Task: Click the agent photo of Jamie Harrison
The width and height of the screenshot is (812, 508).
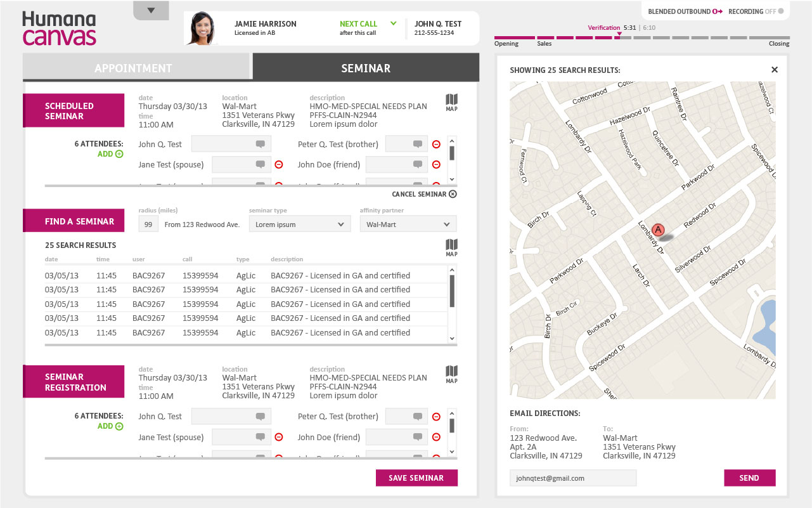Action: click(200, 29)
